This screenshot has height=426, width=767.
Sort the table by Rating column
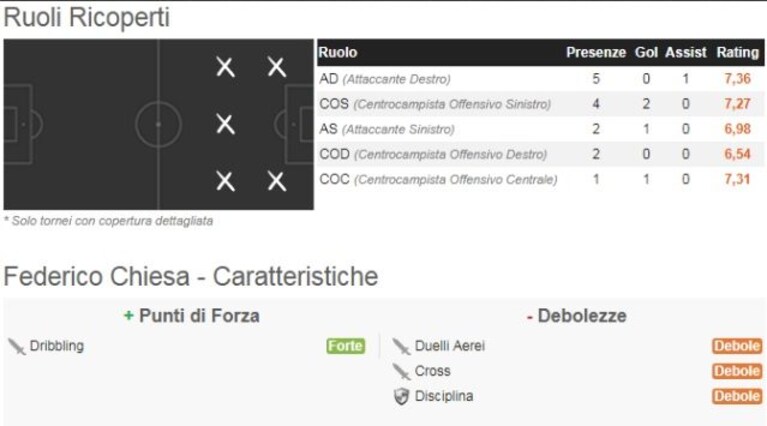738,52
